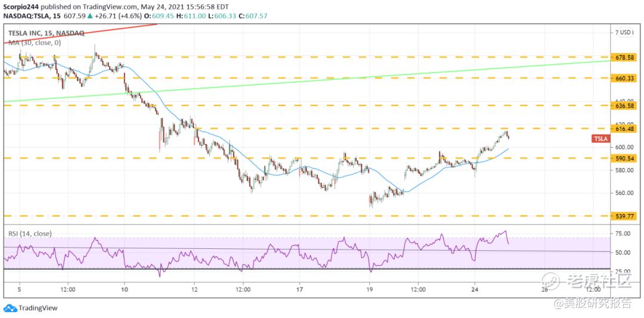Select the 660.33 price level label

[x=625, y=77]
